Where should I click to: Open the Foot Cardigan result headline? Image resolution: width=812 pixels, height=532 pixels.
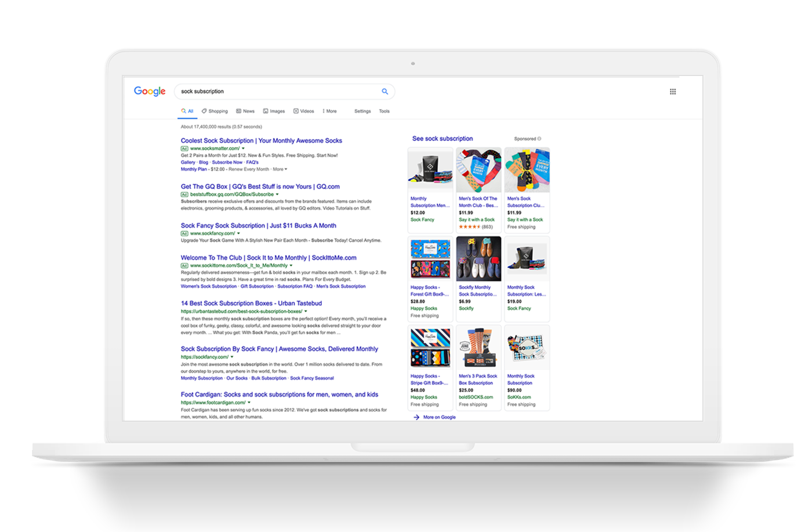click(x=279, y=395)
